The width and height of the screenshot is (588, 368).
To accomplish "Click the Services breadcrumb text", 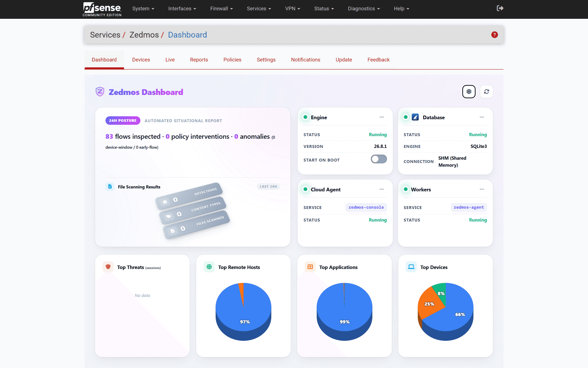I will click(105, 35).
